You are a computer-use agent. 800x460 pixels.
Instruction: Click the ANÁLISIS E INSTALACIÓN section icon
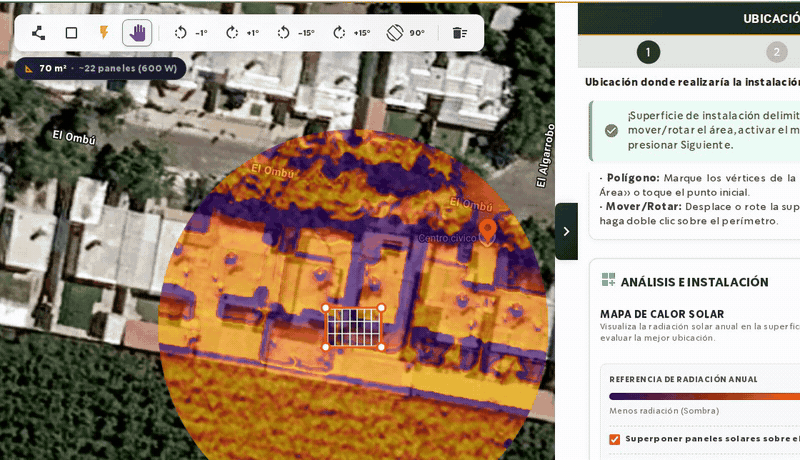[608, 279]
